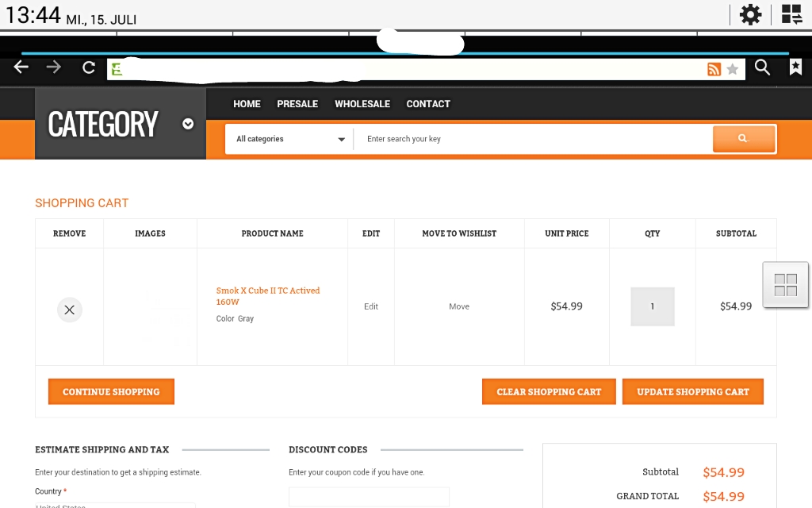Go to the WHOLESALE page
This screenshot has height=508, width=812.
click(362, 104)
